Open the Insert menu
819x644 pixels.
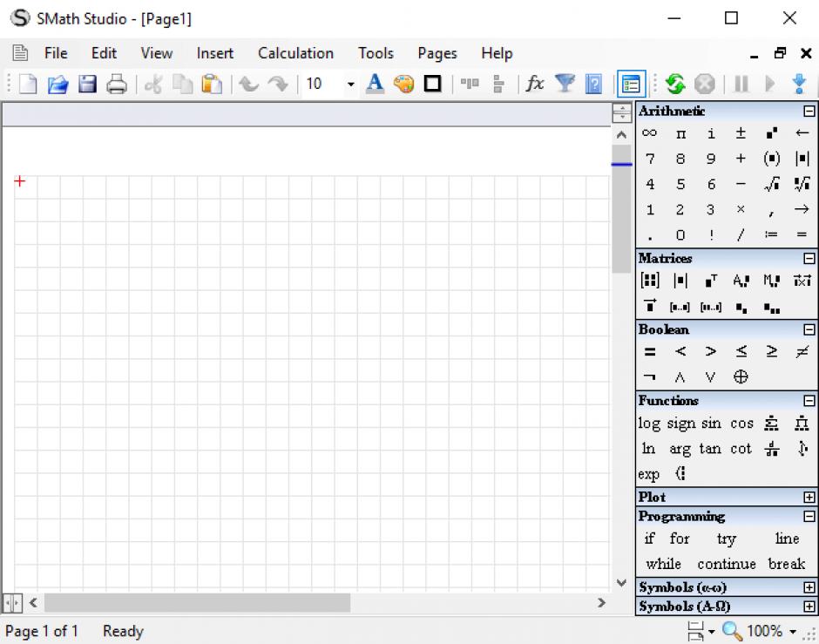214,53
